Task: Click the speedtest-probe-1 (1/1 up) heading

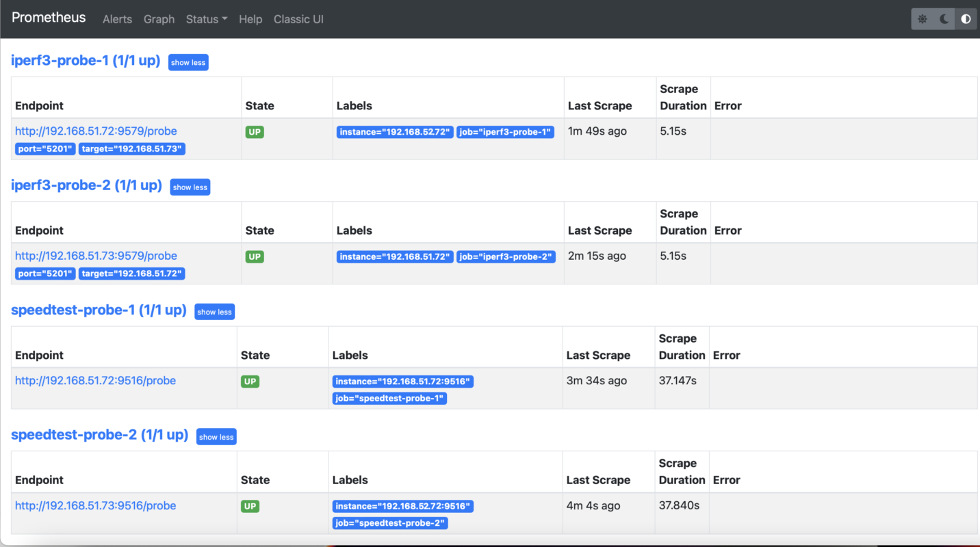Action: click(99, 310)
